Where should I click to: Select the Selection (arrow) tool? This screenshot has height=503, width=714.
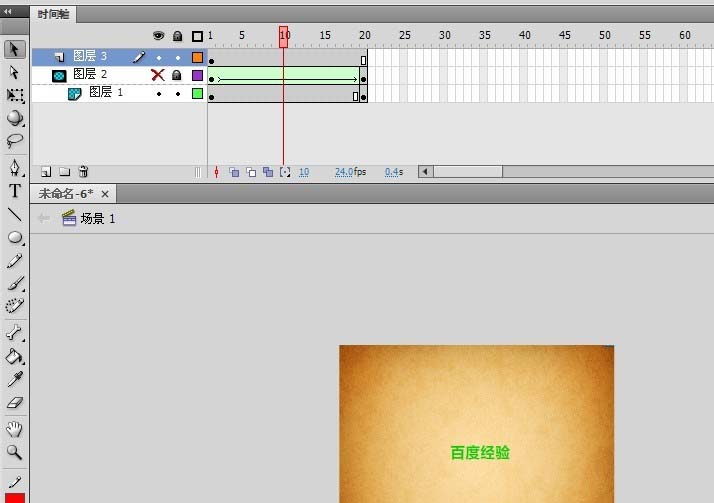14,49
